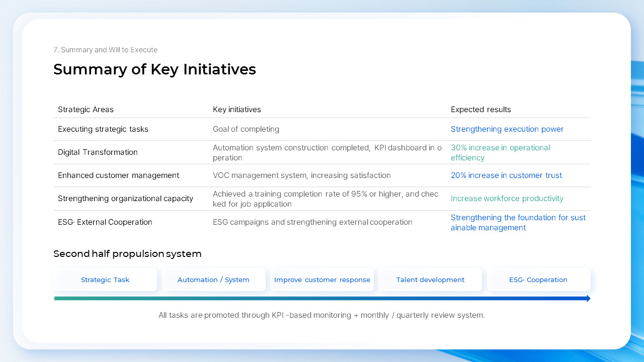This screenshot has height=362, width=644.
Task: Click the Talent development button
Action: [x=430, y=280]
